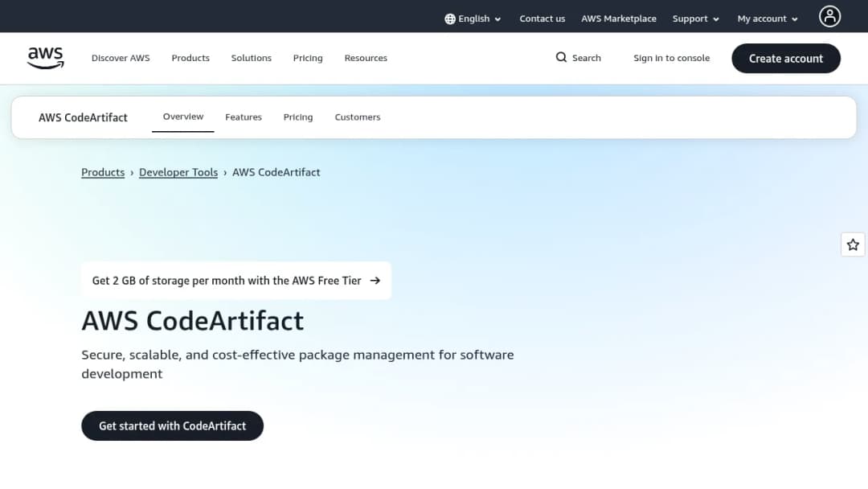Expand the Support dropdown
Image resolution: width=868 pixels, height=489 pixels.
pyautogui.click(x=696, y=18)
